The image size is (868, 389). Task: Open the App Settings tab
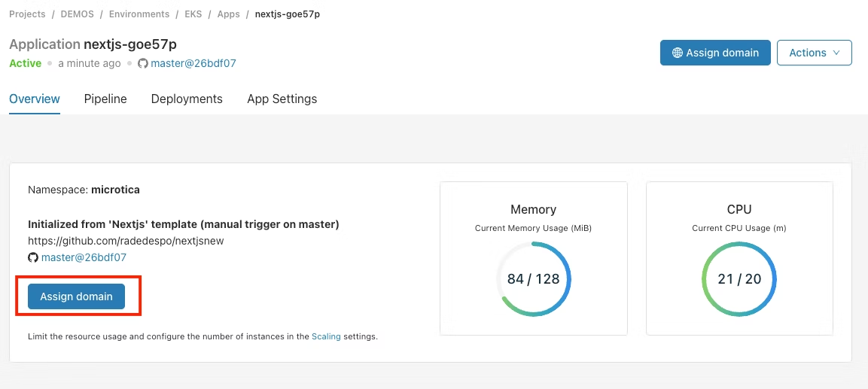click(282, 99)
